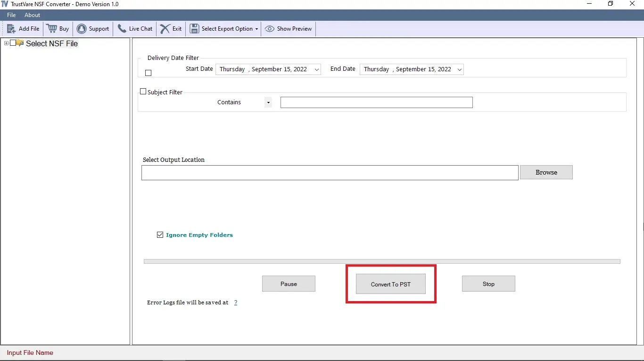644x361 pixels.
Task: Click the Pause button
Action: (x=289, y=284)
